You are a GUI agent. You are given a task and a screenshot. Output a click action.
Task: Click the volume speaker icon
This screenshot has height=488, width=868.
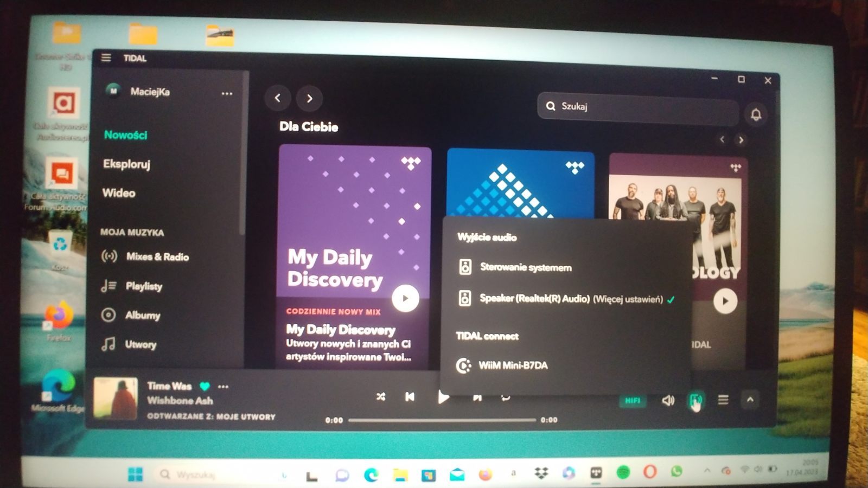(x=668, y=401)
